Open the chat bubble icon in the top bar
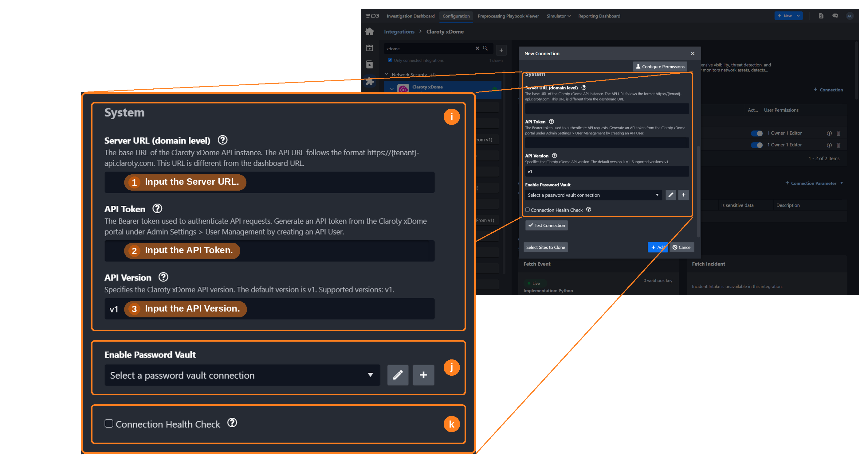This screenshot has width=868, height=469. (835, 16)
